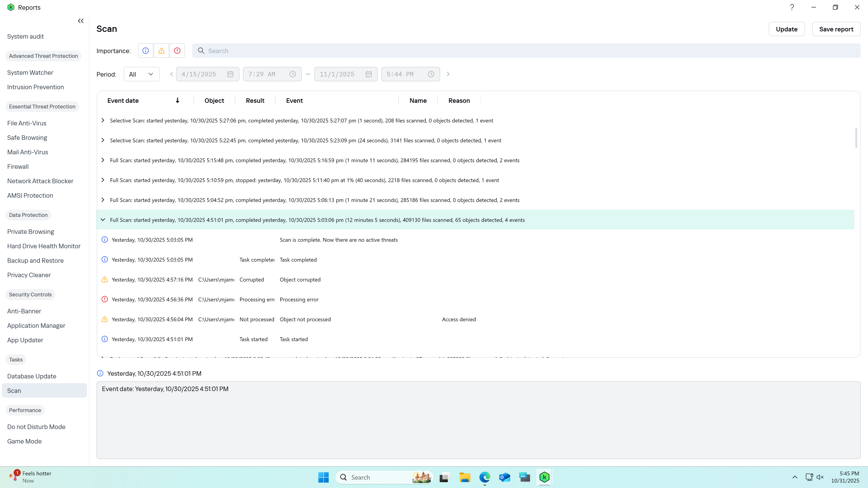868x488 pixels.
Task: Click info icon of Task started event
Action: (105, 339)
